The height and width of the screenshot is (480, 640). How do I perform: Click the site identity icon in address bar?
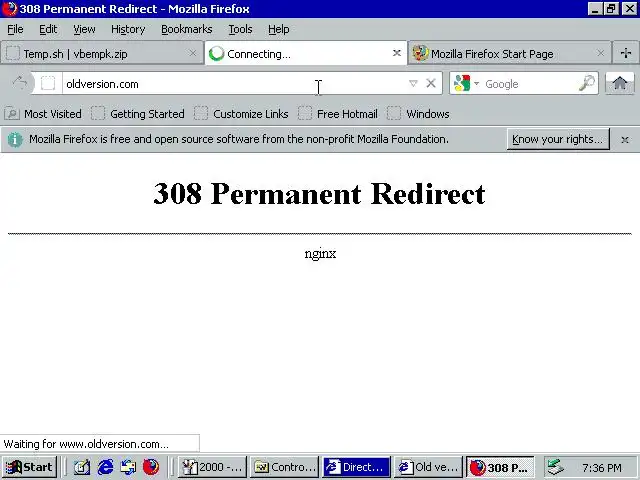coord(48,83)
